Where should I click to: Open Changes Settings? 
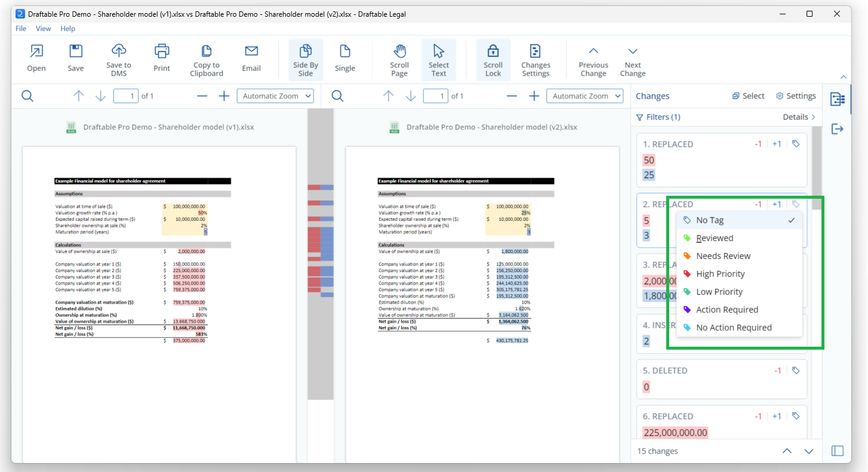(x=535, y=60)
